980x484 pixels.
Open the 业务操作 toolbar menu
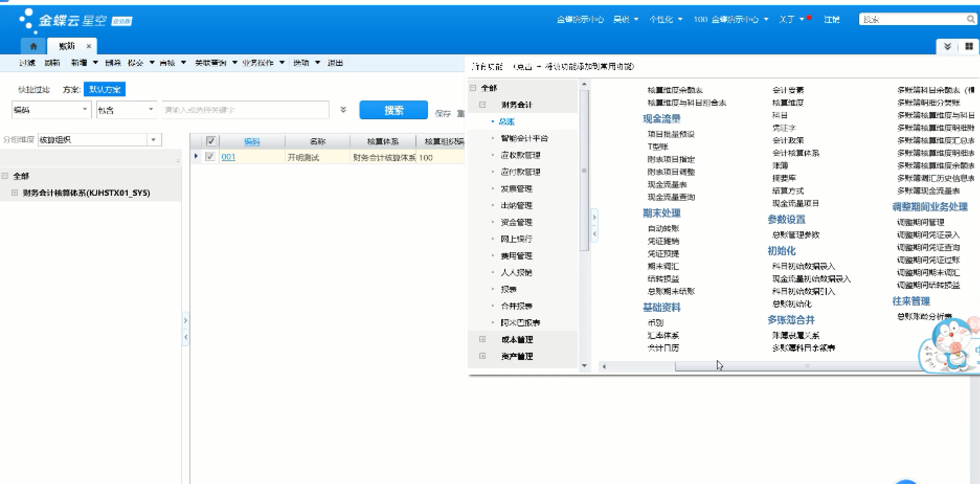pos(263,63)
